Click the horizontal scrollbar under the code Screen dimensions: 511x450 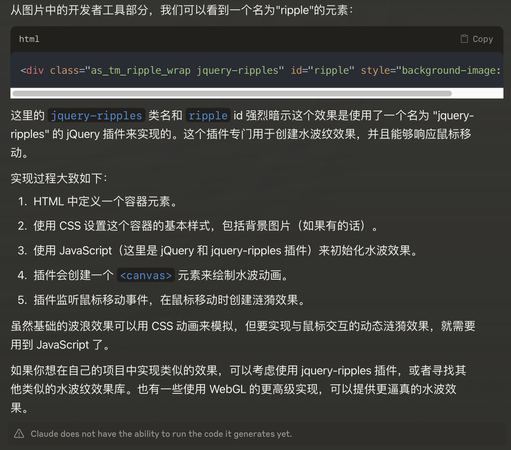pos(232,93)
